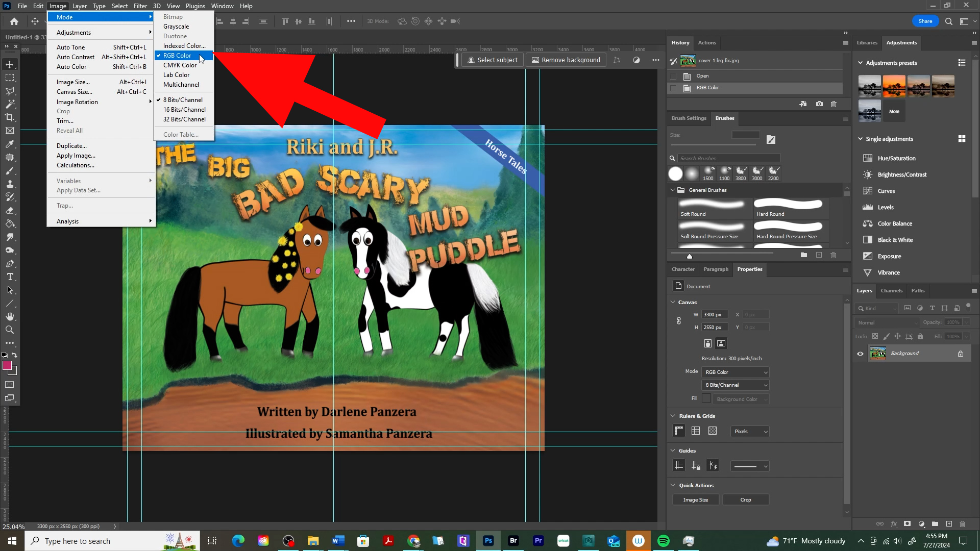Select the Paint Bucket tool

coord(10,223)
